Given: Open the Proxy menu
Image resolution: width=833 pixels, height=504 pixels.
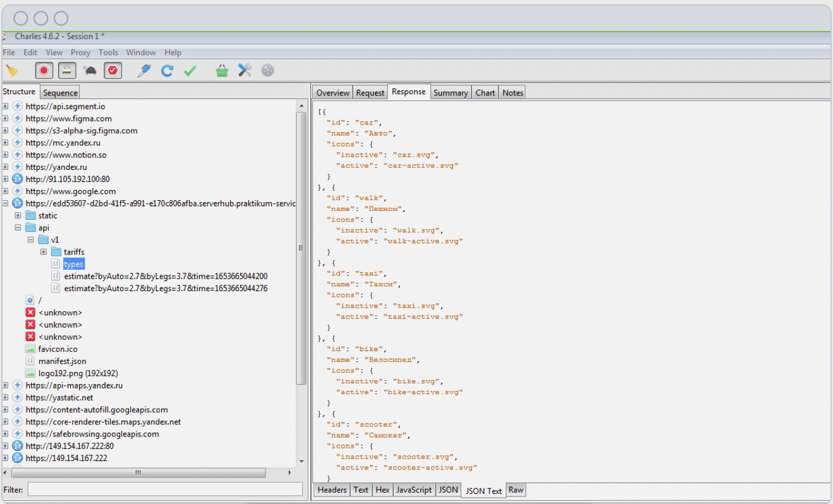Looking at the screenshot, I should click(x=80, y=52).
